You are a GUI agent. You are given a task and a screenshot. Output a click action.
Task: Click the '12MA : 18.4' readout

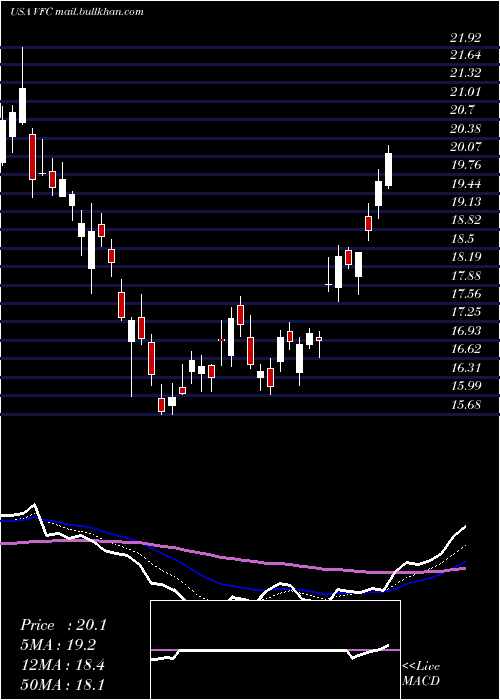62,665
